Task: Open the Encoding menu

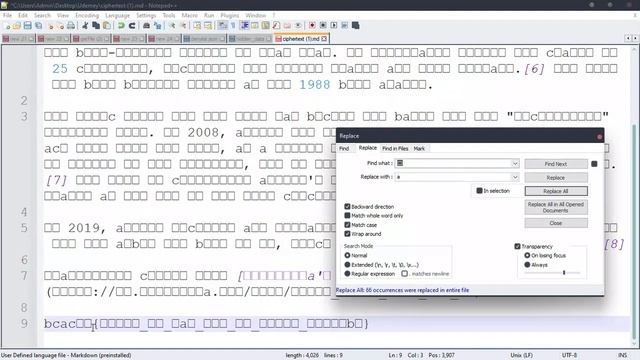Action: pyautogui.click(x=87, y=16)
